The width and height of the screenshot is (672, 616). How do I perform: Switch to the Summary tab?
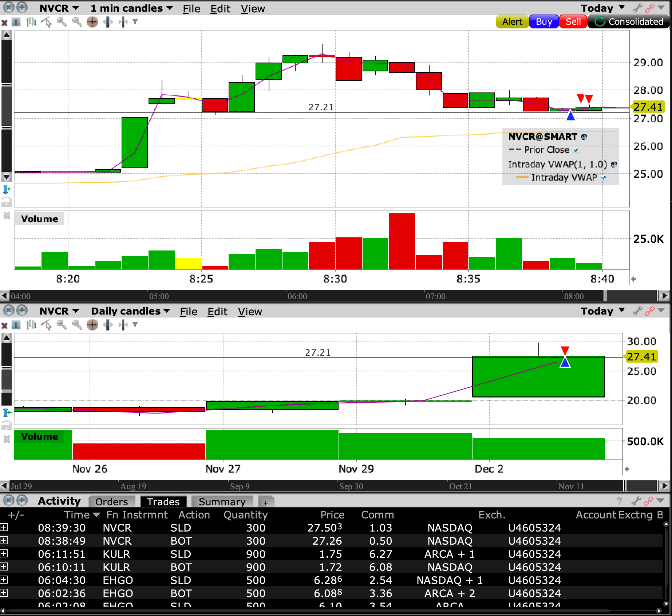click(x=222, y=502)
